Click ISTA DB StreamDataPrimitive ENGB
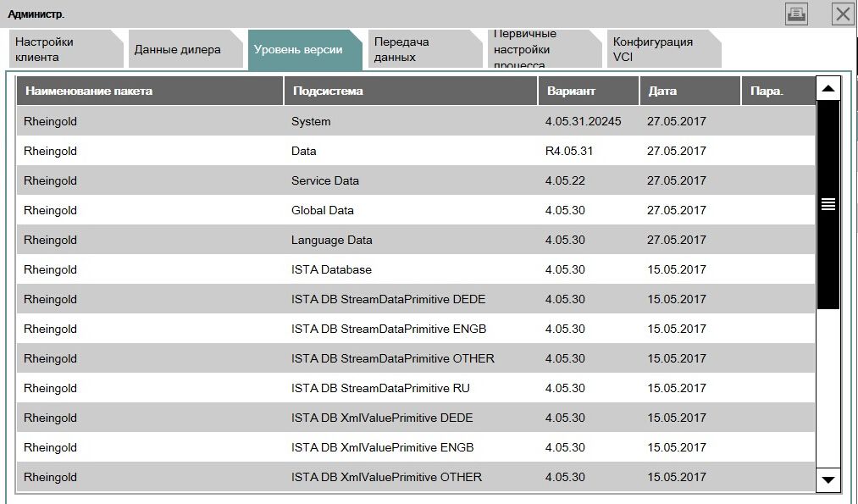858x504 pixels. tap(389, 329)
